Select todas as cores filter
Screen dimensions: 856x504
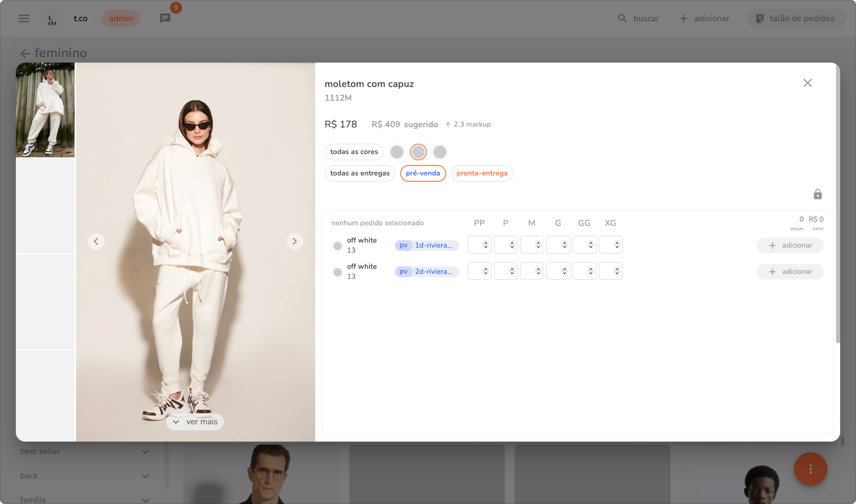[x=354, y=152]
